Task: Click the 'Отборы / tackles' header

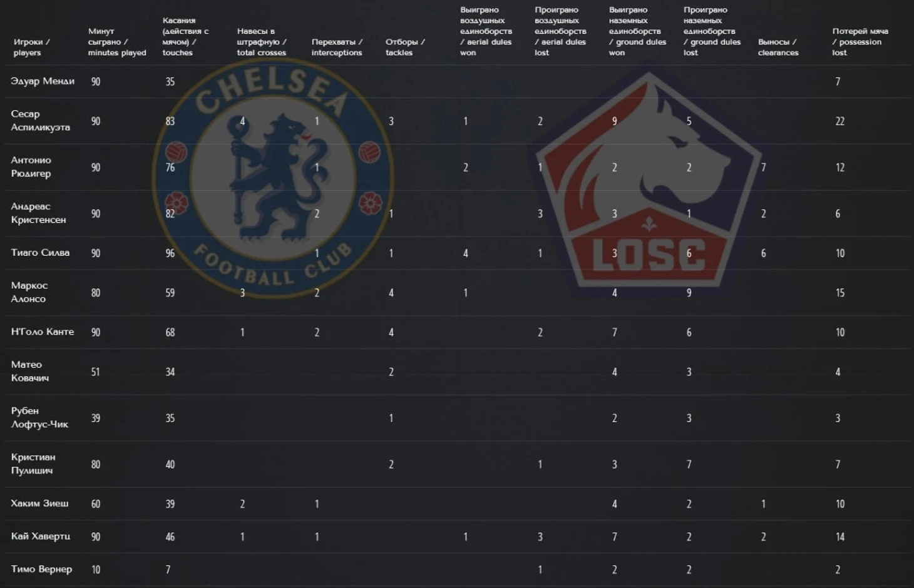Action: click(405, 48)
